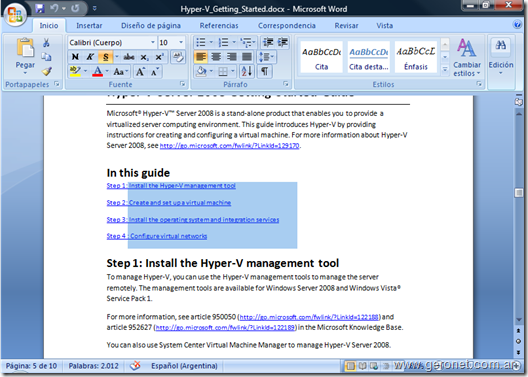
Task: Apply yellow text highlight color
Action: point(75,71)
